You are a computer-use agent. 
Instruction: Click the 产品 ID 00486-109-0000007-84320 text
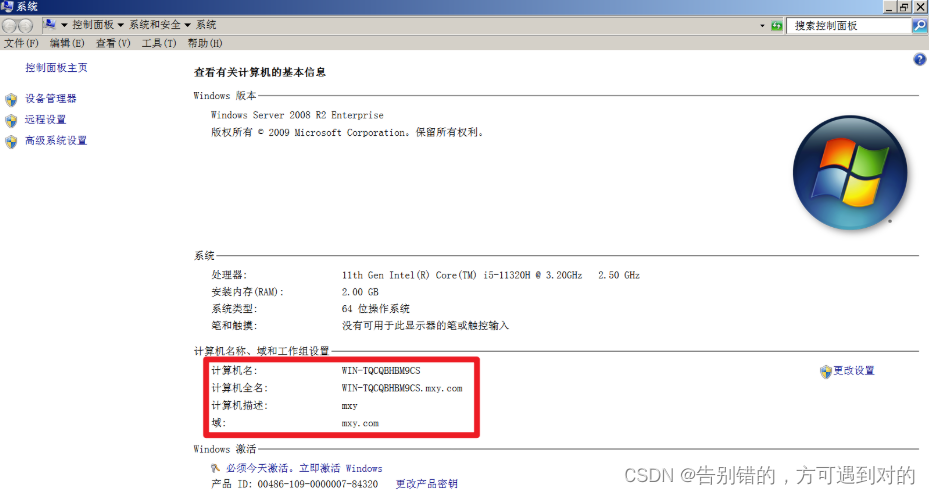coord(294,484)
